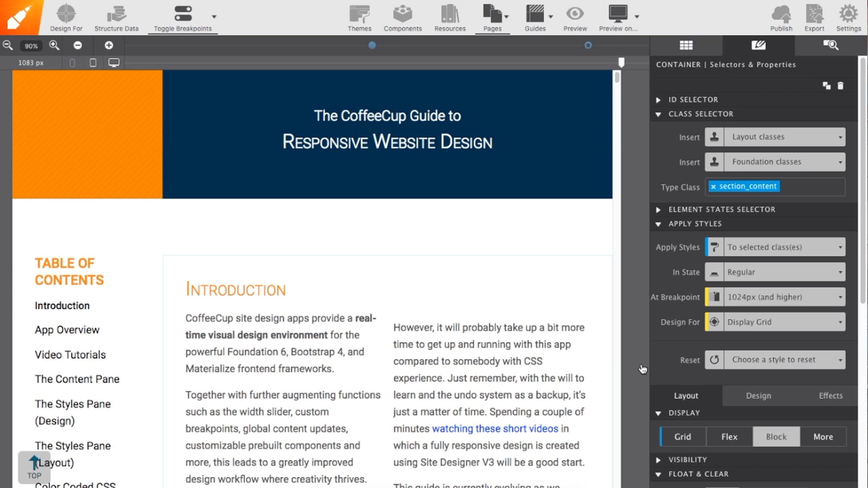Open the Settings gear
The image size is (868, 488).
point(848,17)
